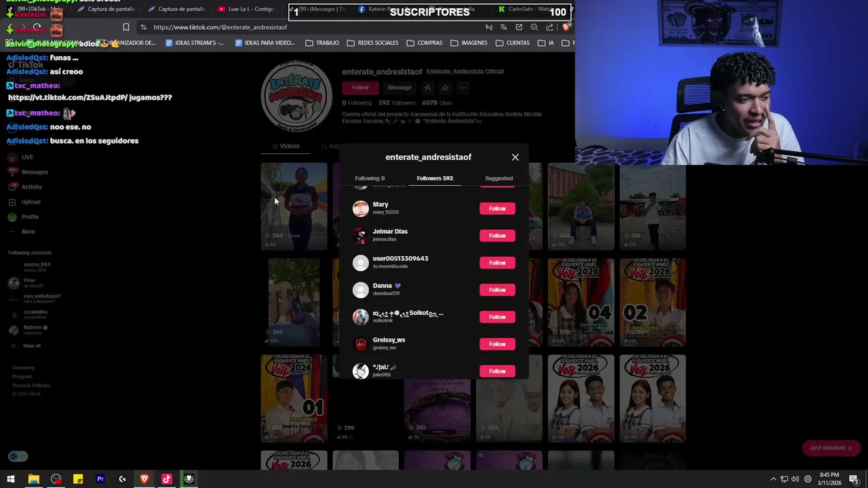Open the Suggested tab in dialog
This screenshot has width=868, height=488.
pos(499,178)
